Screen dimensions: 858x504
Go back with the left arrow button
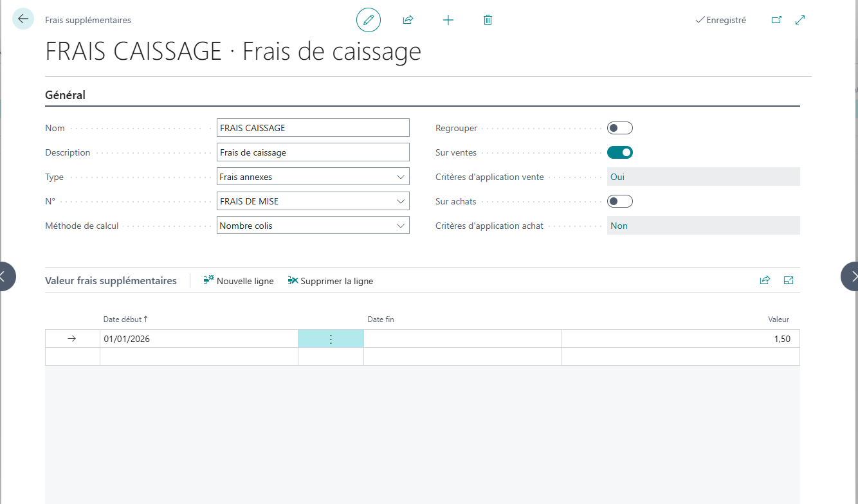(x=23, y=19)
